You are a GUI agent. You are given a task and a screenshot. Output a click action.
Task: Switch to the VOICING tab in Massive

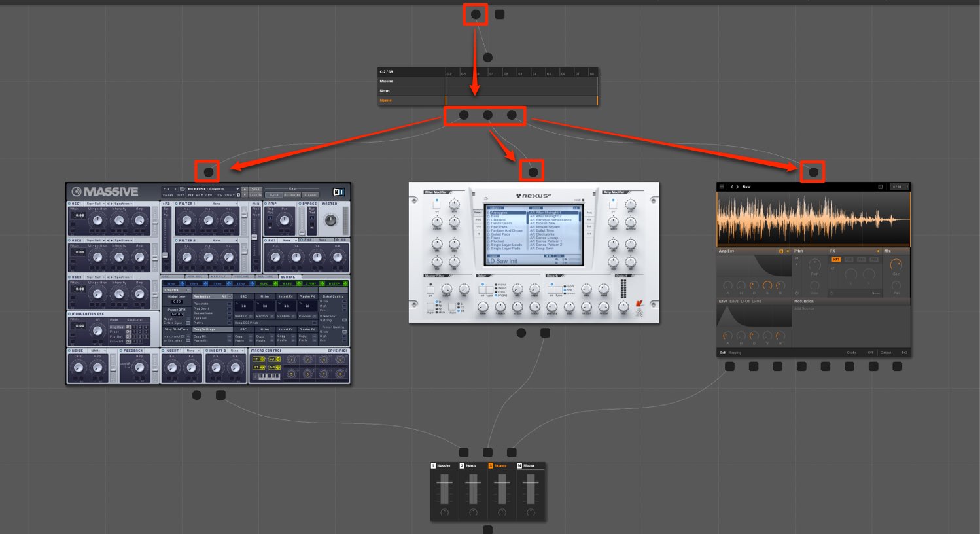[242, 277]
